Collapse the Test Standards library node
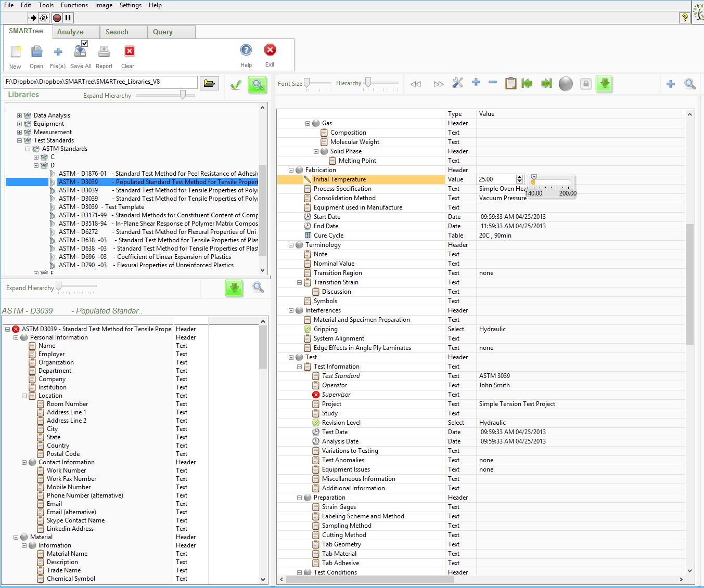Screen dimensions: 704x588 coord(19,140)
